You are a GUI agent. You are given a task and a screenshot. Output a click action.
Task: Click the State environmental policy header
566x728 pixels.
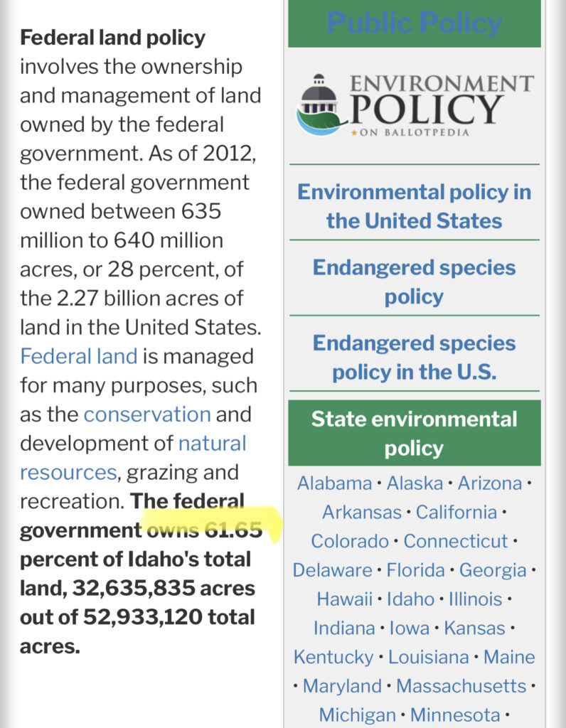(x=414, y=433)
